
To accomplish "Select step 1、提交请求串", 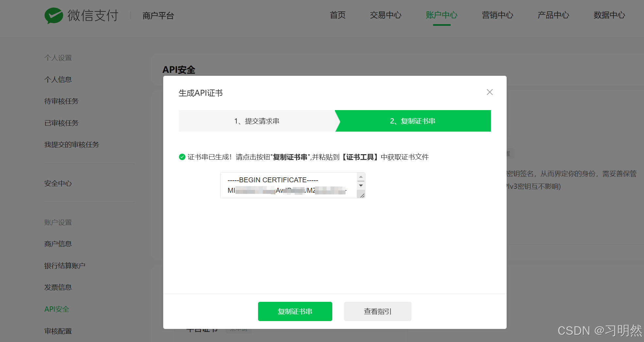I will tap(257, 121).
